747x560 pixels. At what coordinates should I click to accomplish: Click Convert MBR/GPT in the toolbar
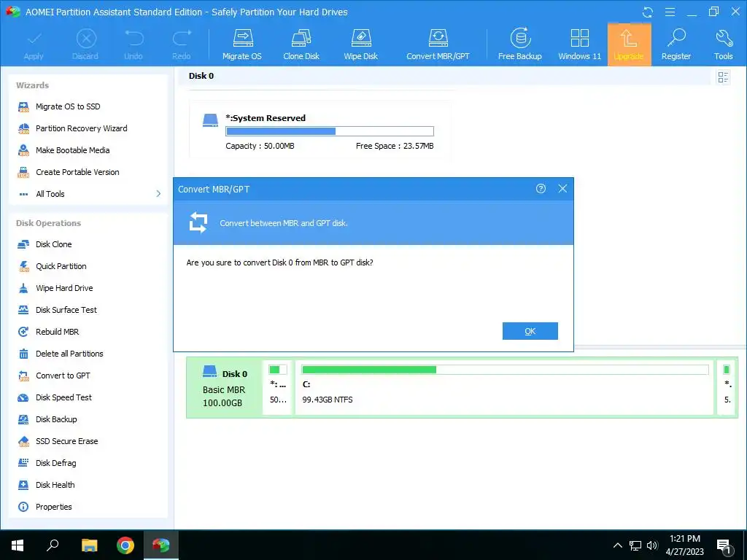(438, 44)
